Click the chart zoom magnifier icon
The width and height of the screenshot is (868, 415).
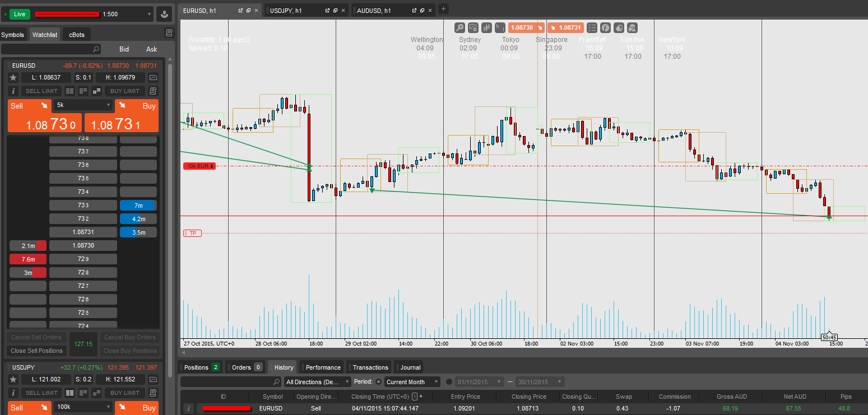pyautogui.click(x=459, y=27)
